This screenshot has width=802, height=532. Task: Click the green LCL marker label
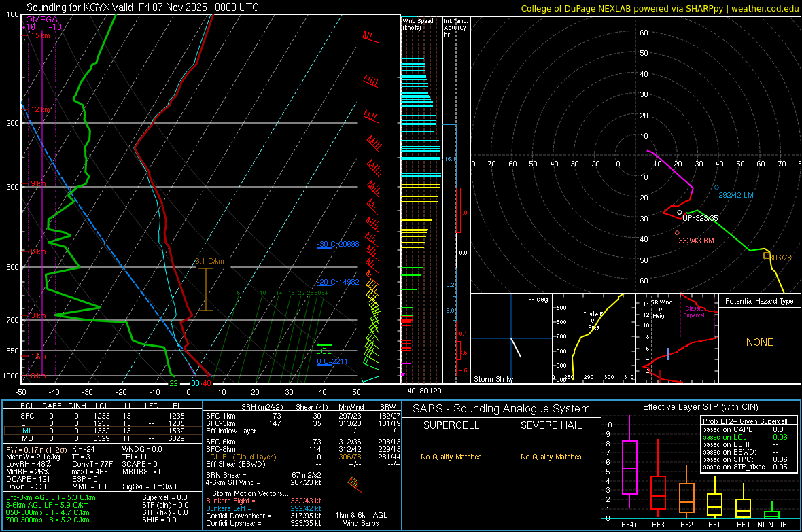324,351
